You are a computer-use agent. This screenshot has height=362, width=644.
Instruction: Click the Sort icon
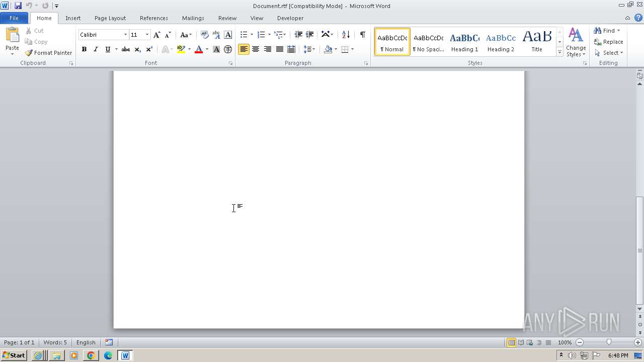tap(346, 35)
